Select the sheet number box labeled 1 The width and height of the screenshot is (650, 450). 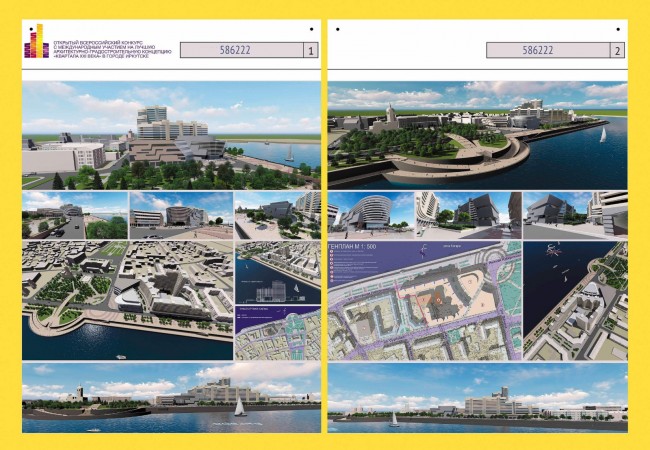pos(311,51)
